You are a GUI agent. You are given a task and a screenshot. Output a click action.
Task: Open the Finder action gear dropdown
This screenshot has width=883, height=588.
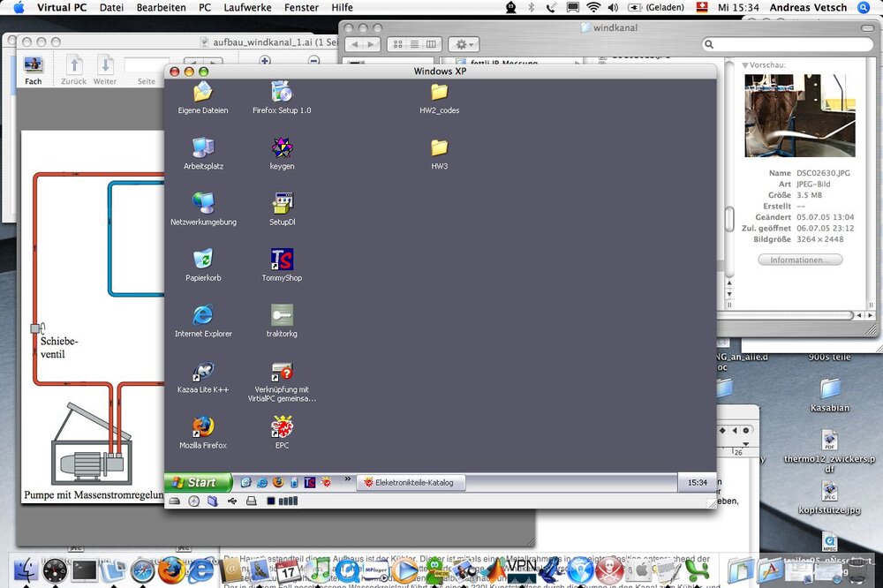(x=464, y=44)
